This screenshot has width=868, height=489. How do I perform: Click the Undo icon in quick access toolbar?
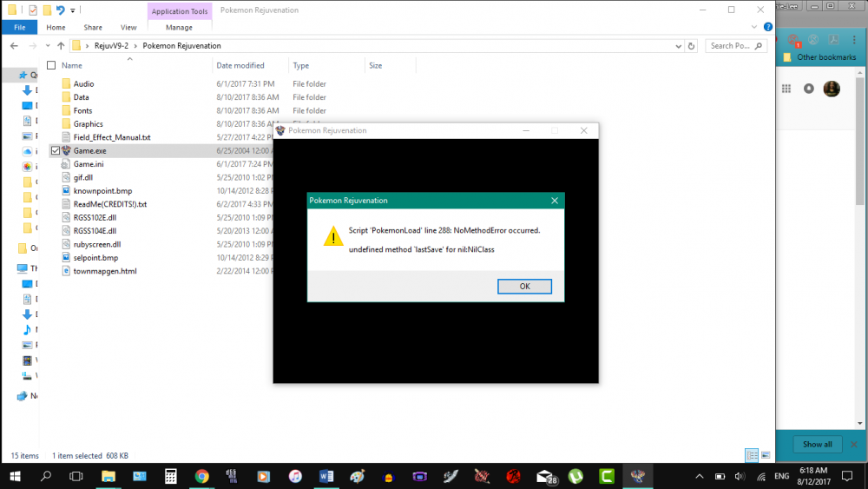(61, 10)
